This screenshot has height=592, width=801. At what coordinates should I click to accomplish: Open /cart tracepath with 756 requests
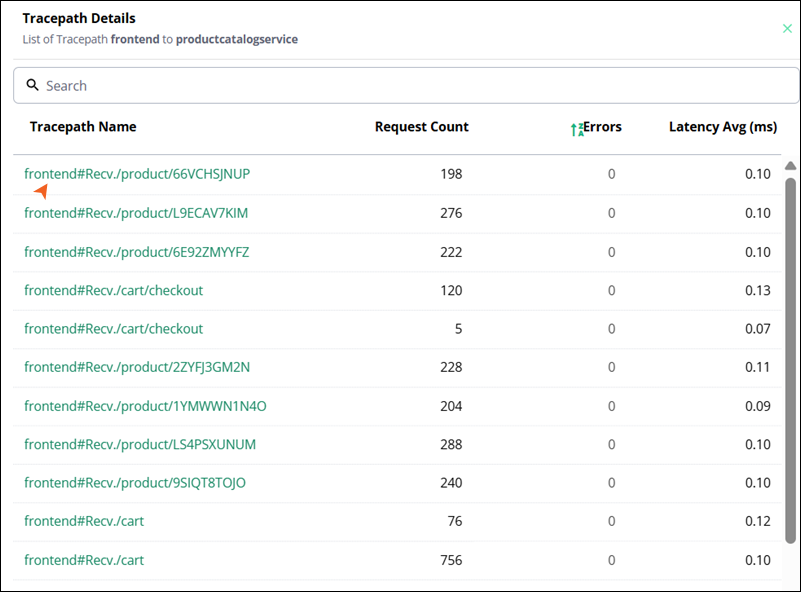[x=84, y=560]
